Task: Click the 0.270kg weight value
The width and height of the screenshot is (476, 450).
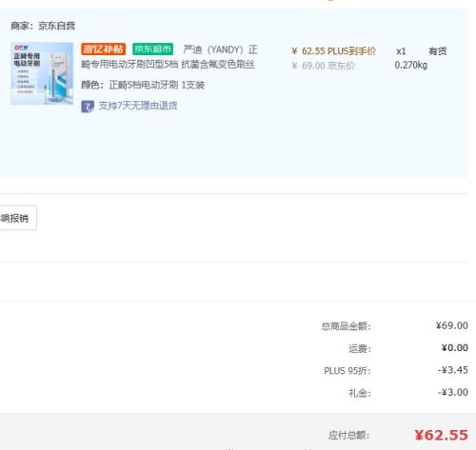Action: point(411,65)
